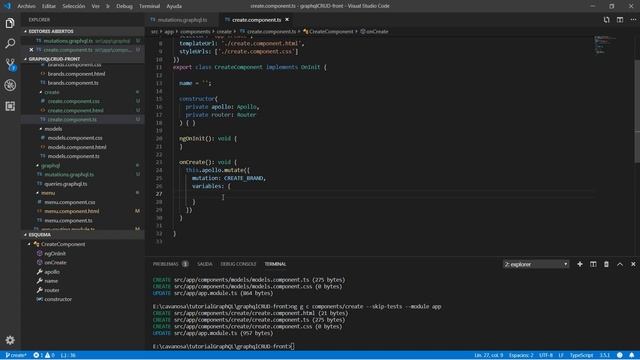This screenshot has width=640, height=360.
Task: Collapse the menu folder in explorer
Action: point(47,193)
